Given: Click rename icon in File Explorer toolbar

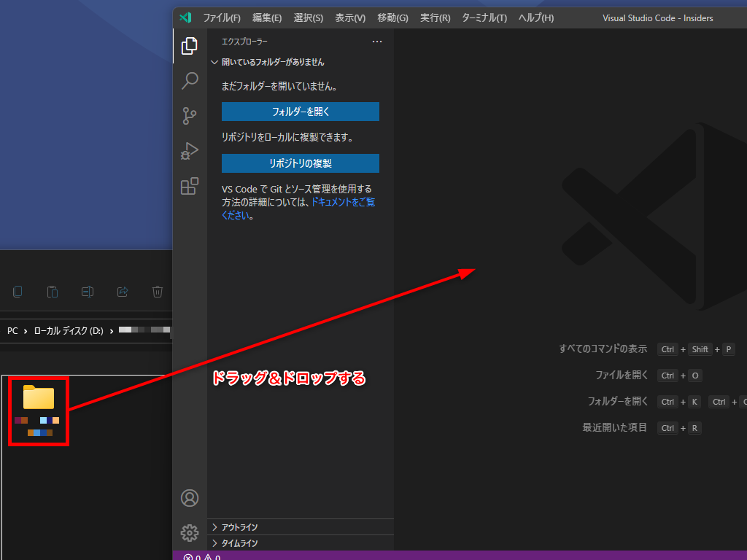Looking at the screenshot, I should [x=88, y=292].
